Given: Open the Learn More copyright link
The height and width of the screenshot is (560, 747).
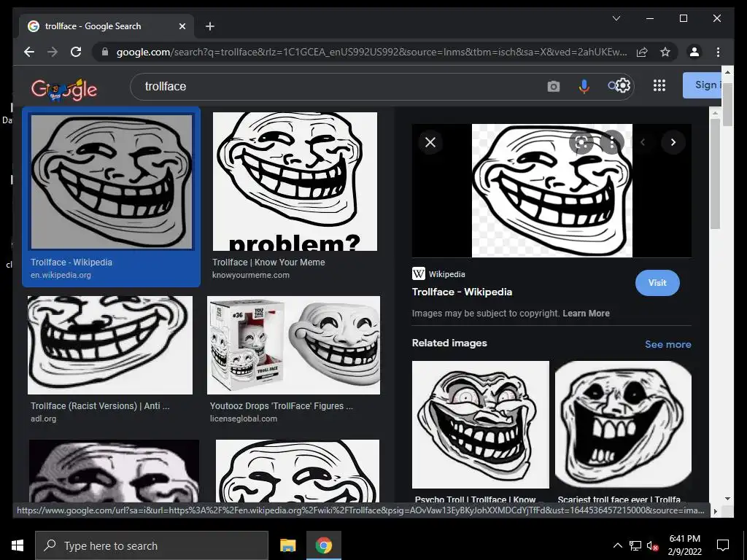Looking at the screenshot, I should [586, 314].
